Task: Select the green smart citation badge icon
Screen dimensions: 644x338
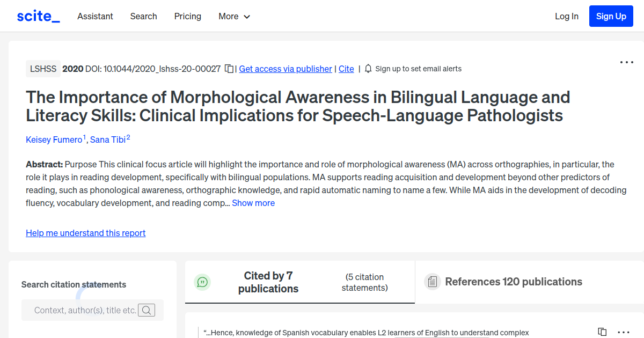Action: (202, 282)
